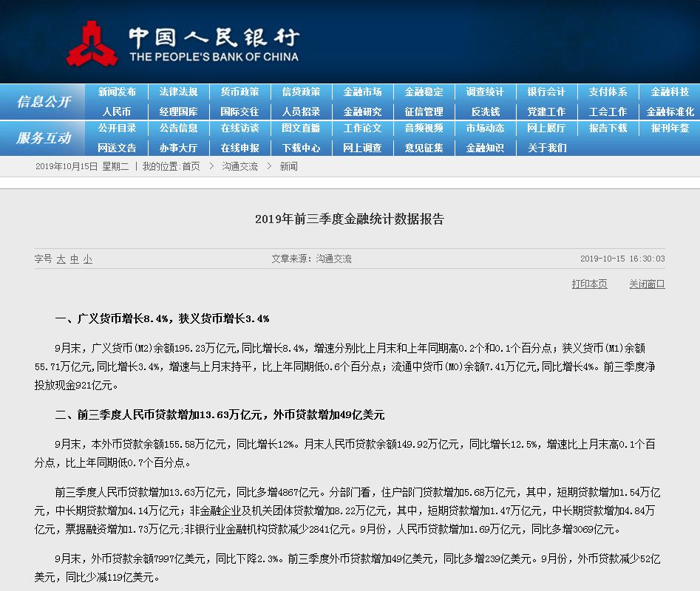The width and height of the screenshot is (700, 591).
Task: Open 下载中心 page
Action: [x=301, y=148]
